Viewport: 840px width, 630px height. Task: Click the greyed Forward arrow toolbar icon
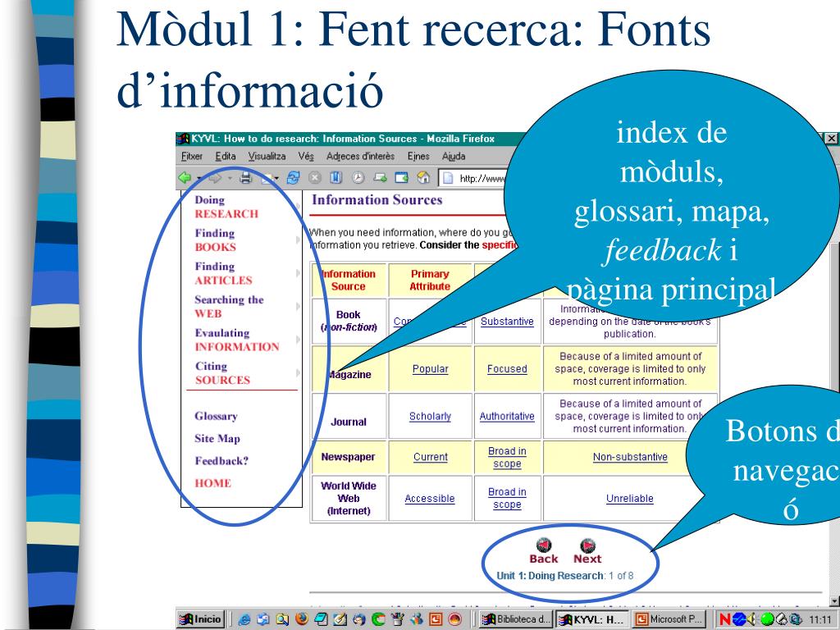[215, 178]
